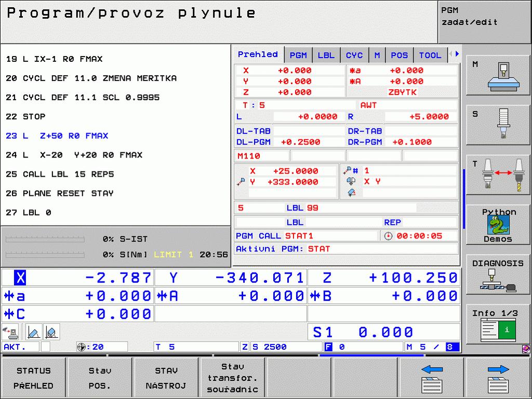Image resolution: width=532 pixels, height=399 pixels.
Task: Switch to the PGM status tab
Action: [298, 55]
